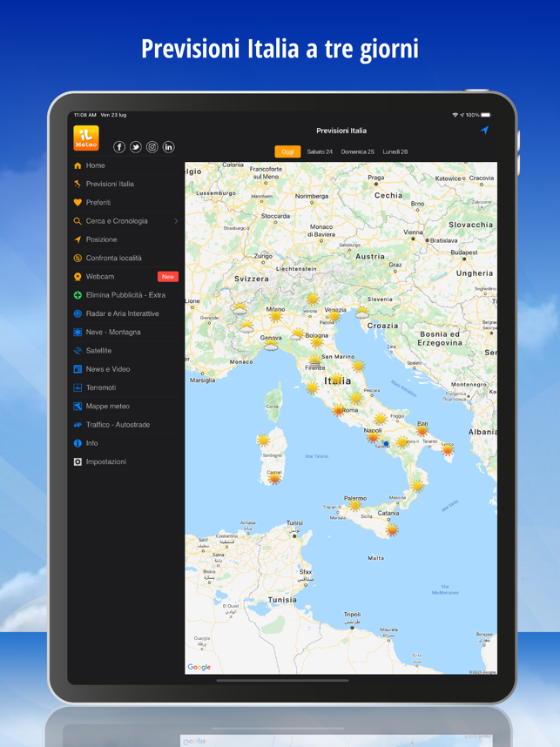This screenshot has width=560, height=747.
Task: Tap the sun icon over Palermo
Action: [354, 505]
